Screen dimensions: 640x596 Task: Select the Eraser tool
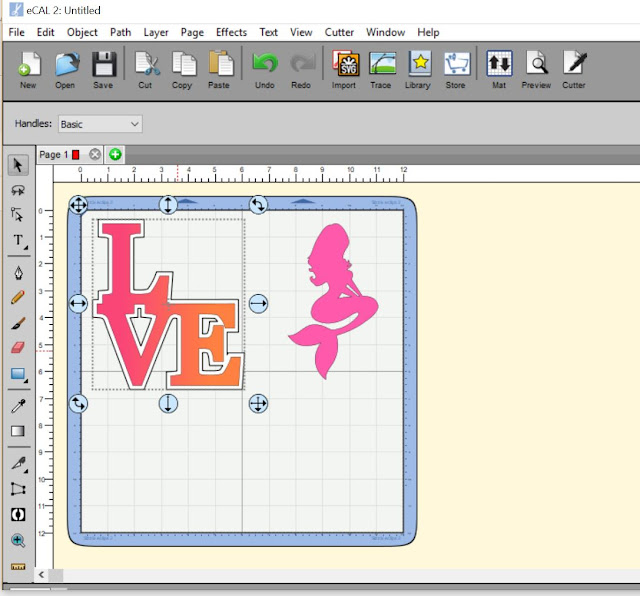click(x=17, y=348)
